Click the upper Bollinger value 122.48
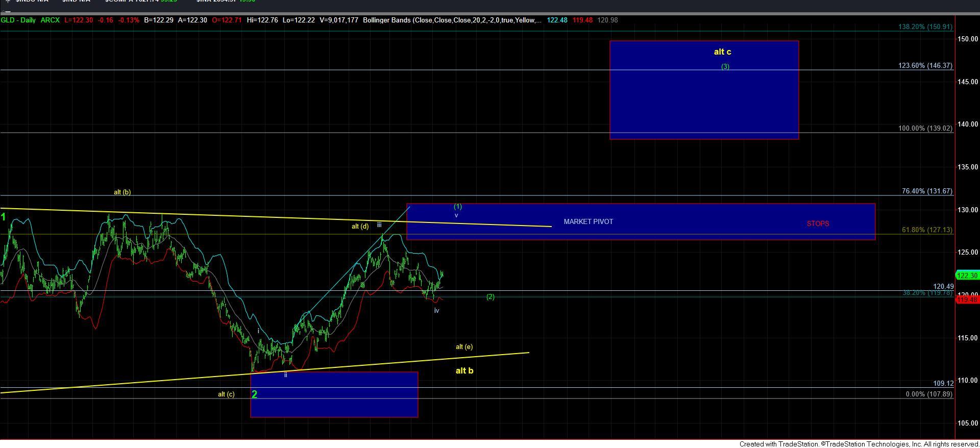The height and width of the screenshot is (448, 980). (557, 20)
